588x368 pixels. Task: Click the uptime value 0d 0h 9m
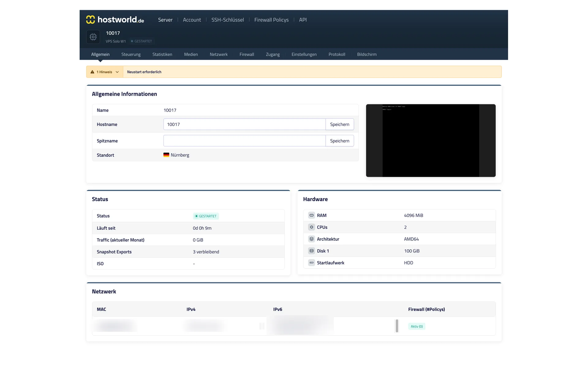click(x=202, y=228)
